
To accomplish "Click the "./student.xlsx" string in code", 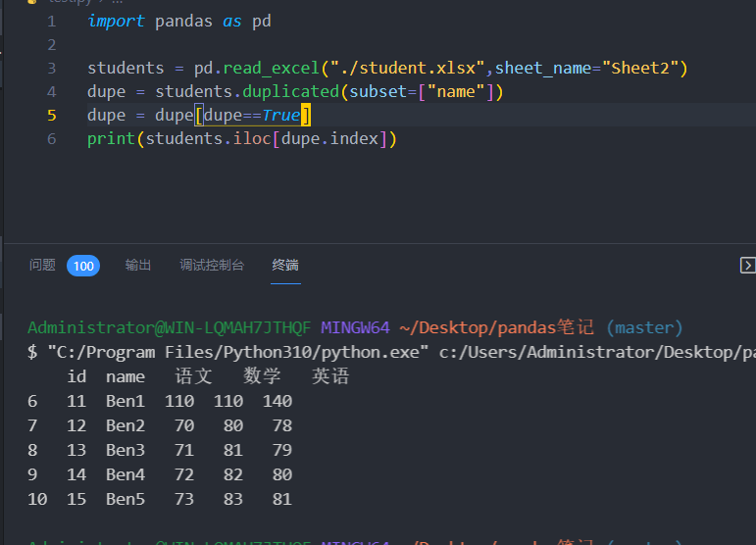I will tap(407, 69).
